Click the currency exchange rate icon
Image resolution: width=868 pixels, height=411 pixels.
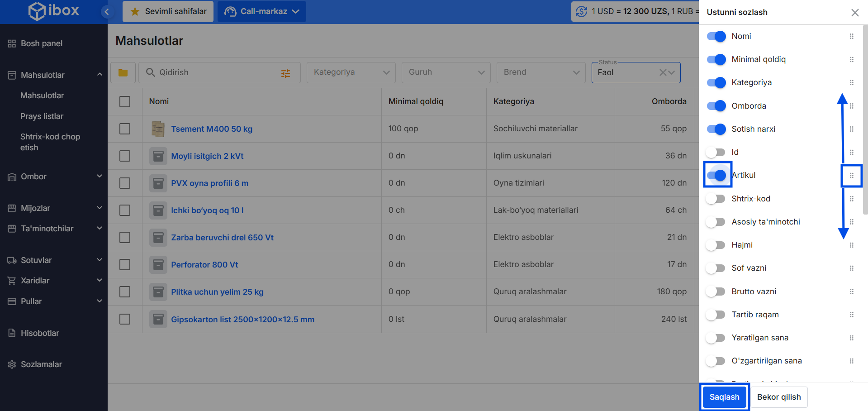(x=582, y=11)
